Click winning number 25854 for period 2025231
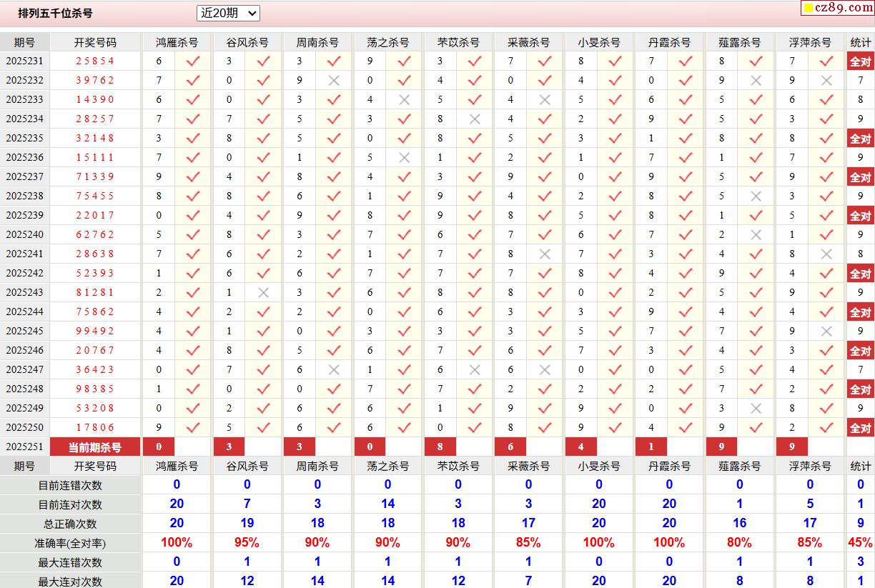This screenshot has height=588, width=875. [95, 61]
